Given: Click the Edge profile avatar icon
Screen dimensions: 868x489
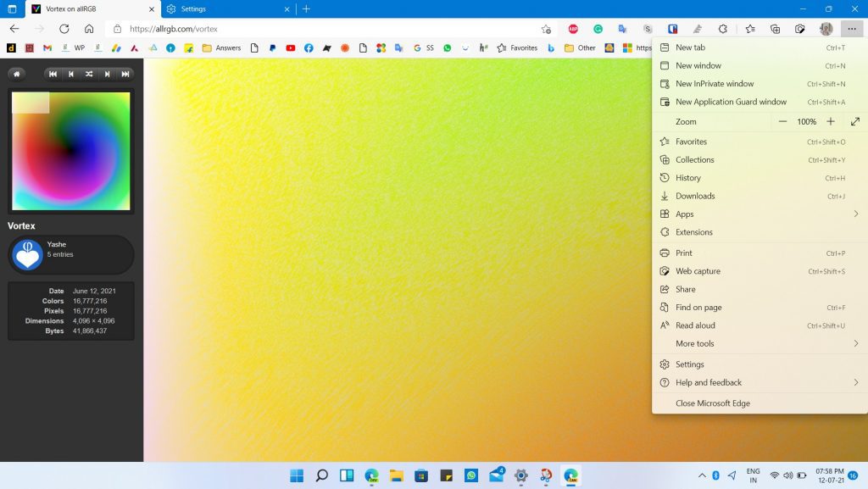Looking at the screenshot, I should pyautogui.click(x=826, y=28).
